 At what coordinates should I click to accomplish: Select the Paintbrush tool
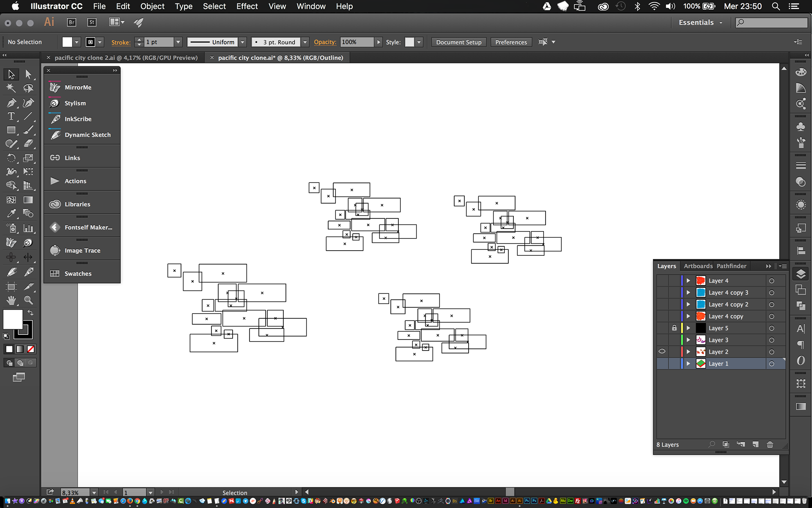point(28,130)
